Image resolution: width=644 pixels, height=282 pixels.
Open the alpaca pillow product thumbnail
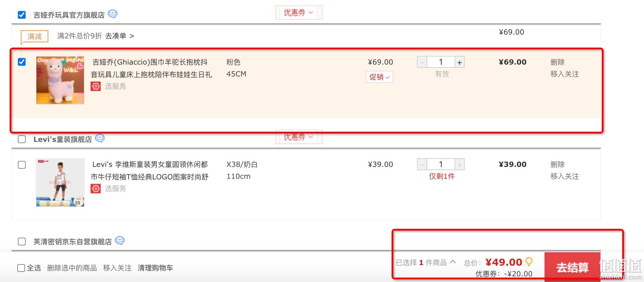click(60, 80)
